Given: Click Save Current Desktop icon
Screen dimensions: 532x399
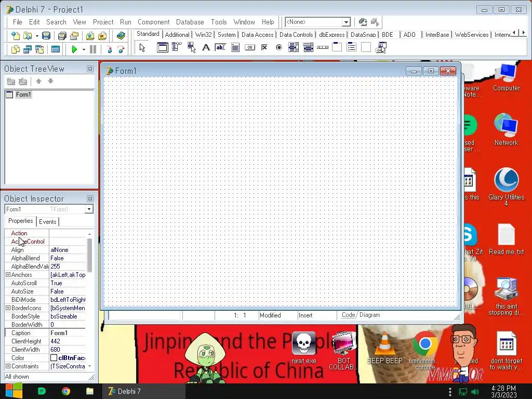Looking at the screenshot, I should click(363, 22).
